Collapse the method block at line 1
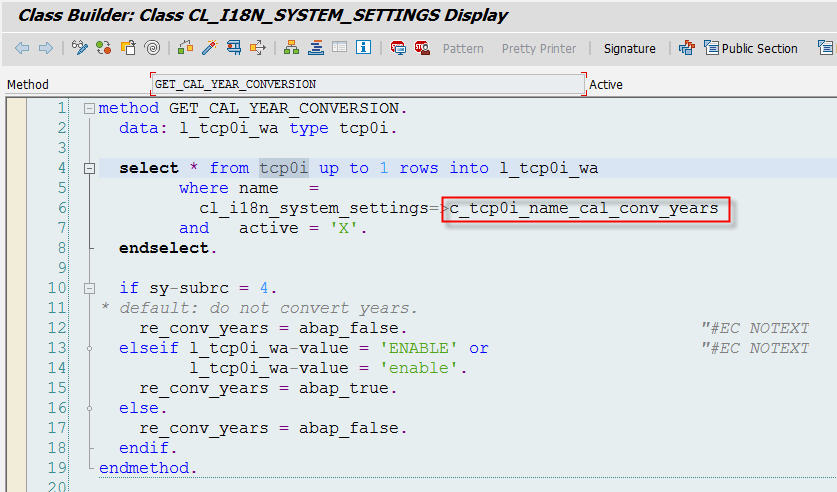Screen dimensions: 837x492 coord(89,109)
